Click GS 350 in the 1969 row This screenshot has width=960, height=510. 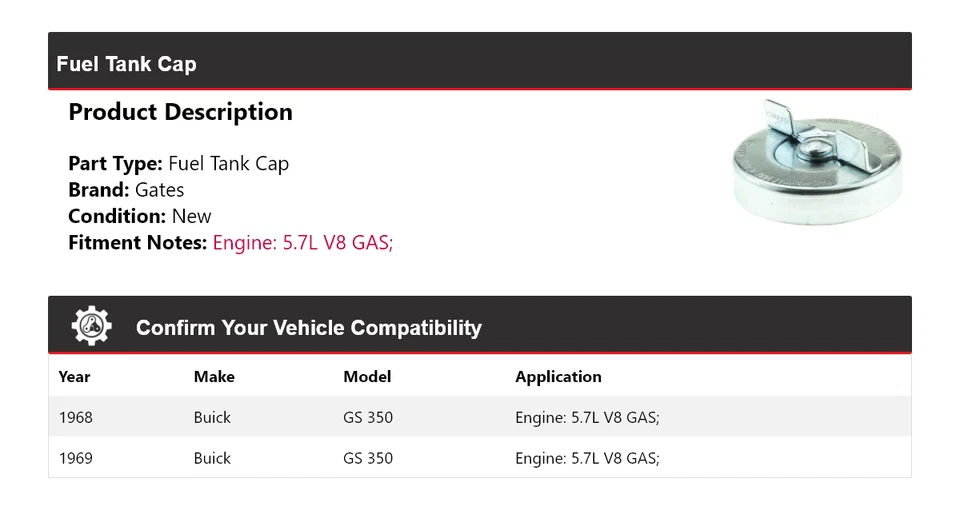coord(368,458)
